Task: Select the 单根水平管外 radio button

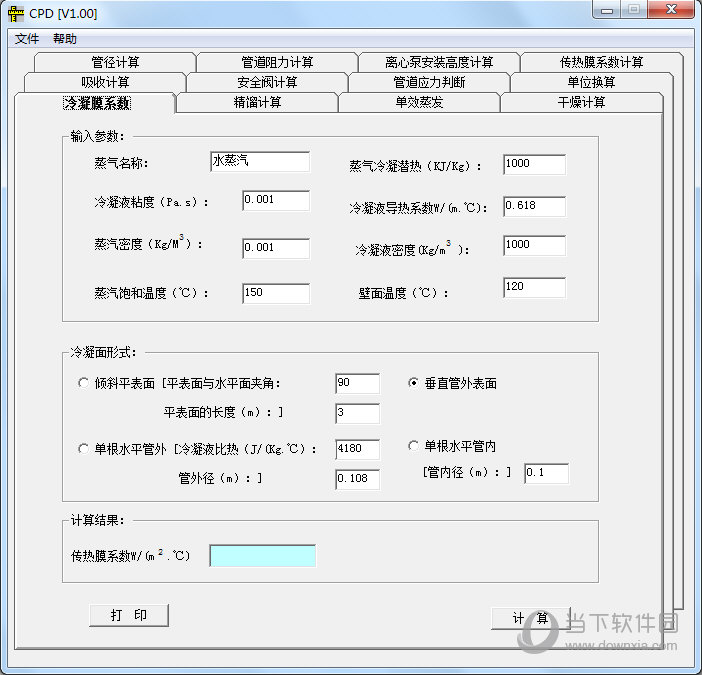Action: click(x=83, y=449)
